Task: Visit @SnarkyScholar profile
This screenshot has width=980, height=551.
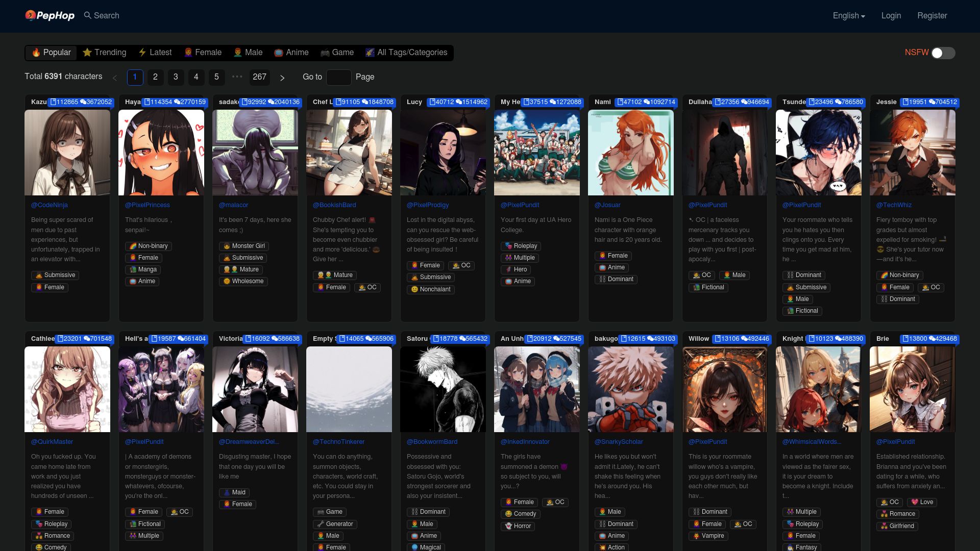Action: point(619,442)
